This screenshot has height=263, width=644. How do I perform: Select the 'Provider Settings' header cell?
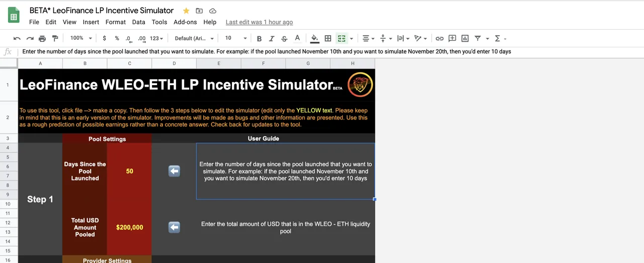(107, 260)
